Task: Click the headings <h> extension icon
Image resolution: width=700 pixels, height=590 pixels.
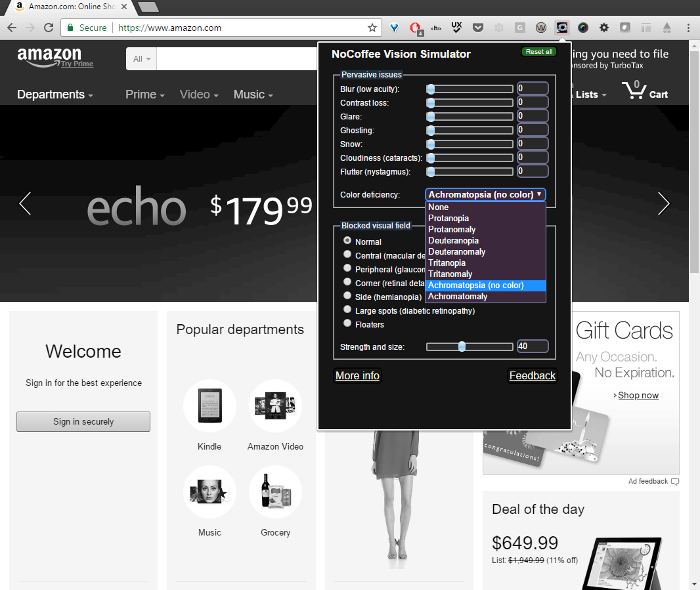Action: pyautogui.click(x=436, y=28)
